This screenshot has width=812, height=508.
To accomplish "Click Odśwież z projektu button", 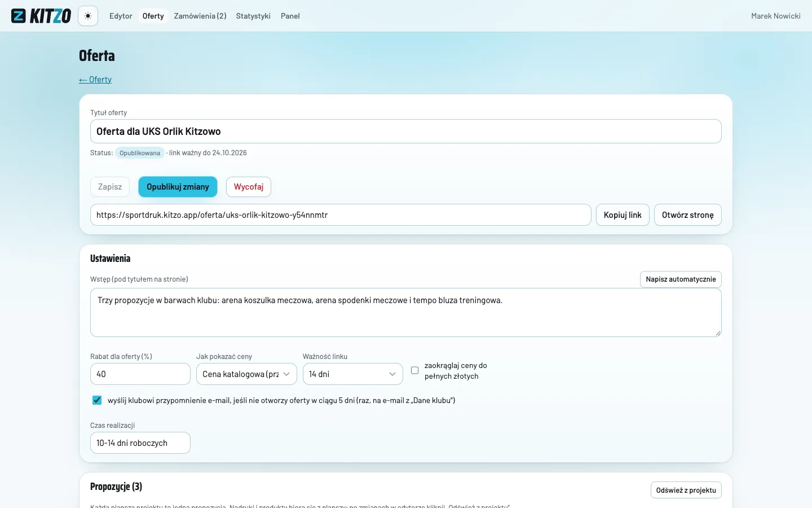I will click(686, 490).
